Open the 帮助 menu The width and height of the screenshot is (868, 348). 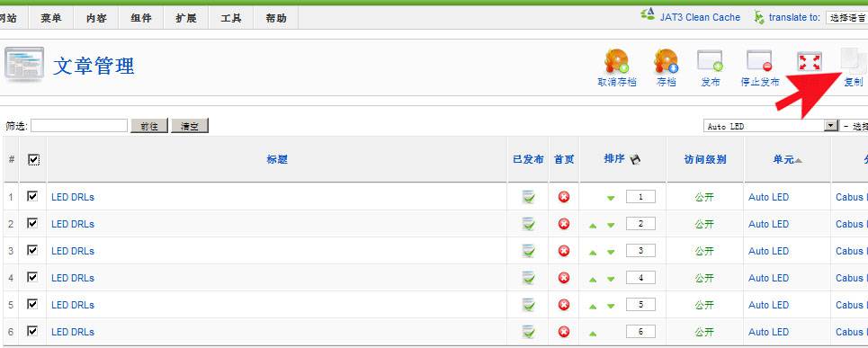coord(275,18)
